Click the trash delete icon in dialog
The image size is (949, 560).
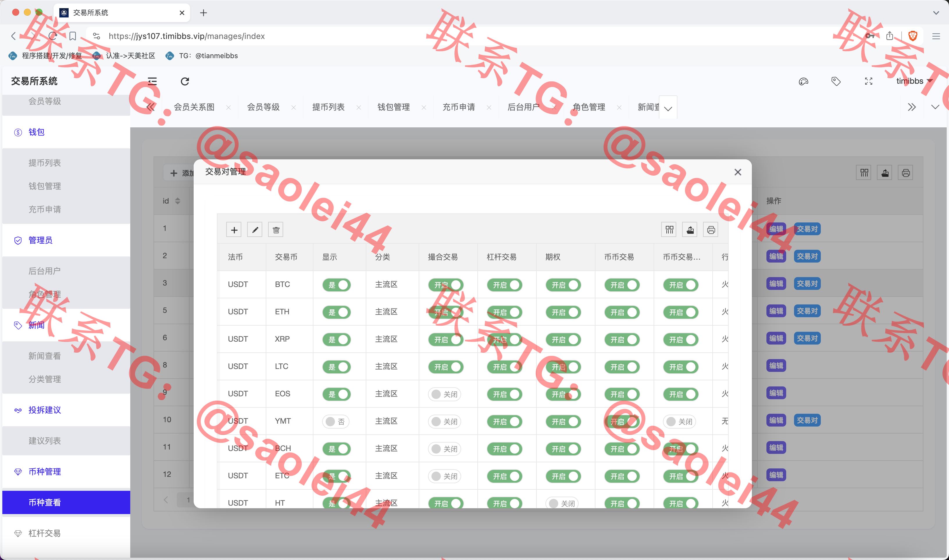[x=276, y=230]
